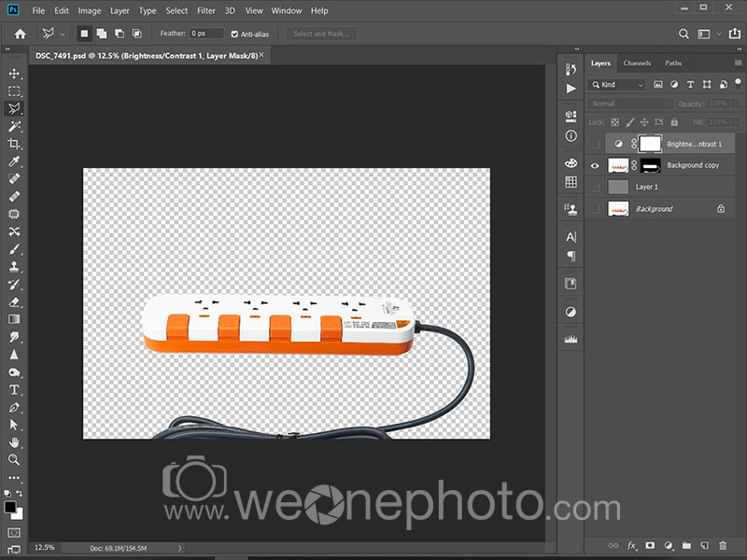Select the Move tool
Image resolution: width=747 pixels, height=560 pixels.
[14, 74]
